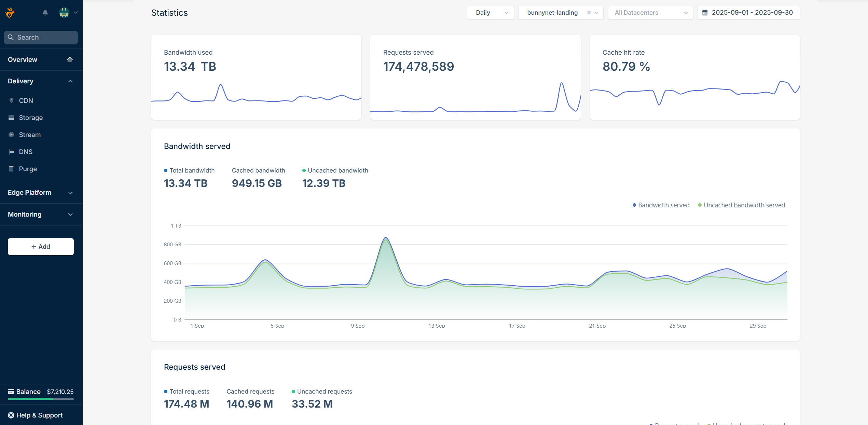Viewport: 868px width, 425px height.
Task: Open the All Datacenters dropdown
Action: [650, 13]
